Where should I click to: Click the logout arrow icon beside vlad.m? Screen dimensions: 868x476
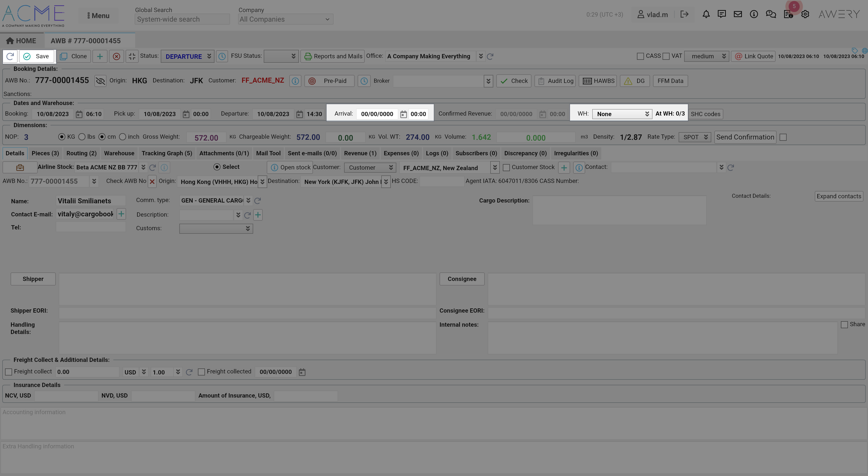(x=684, y=14)
